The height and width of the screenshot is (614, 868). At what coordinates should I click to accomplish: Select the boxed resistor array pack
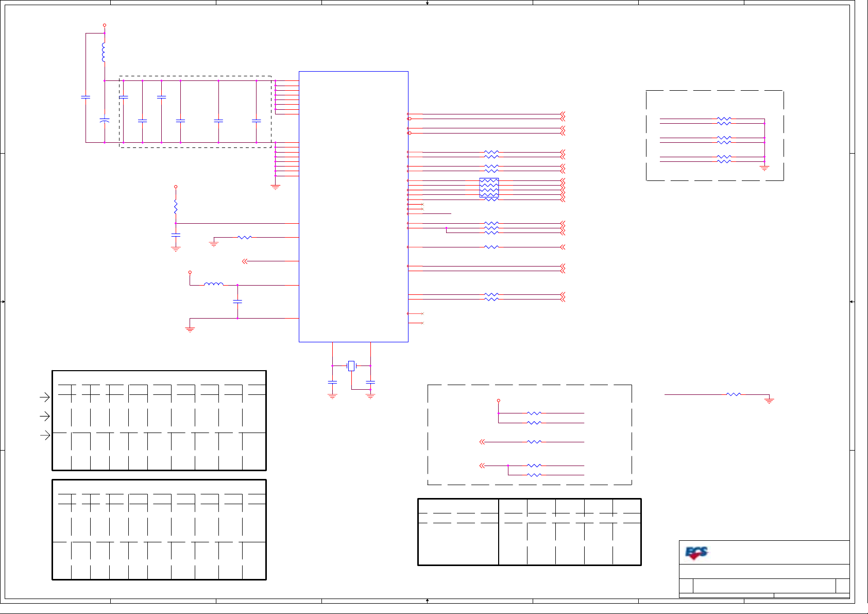[489, 188]
